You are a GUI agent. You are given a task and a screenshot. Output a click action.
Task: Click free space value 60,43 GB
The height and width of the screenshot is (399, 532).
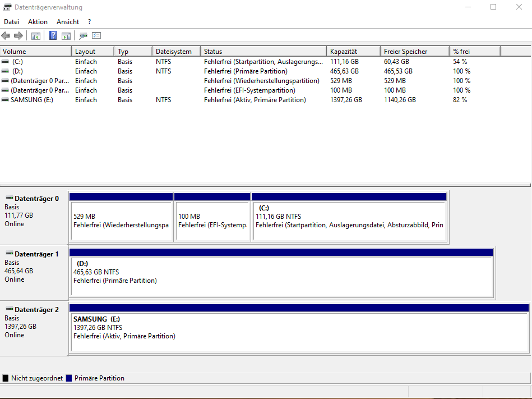[396, 62]
